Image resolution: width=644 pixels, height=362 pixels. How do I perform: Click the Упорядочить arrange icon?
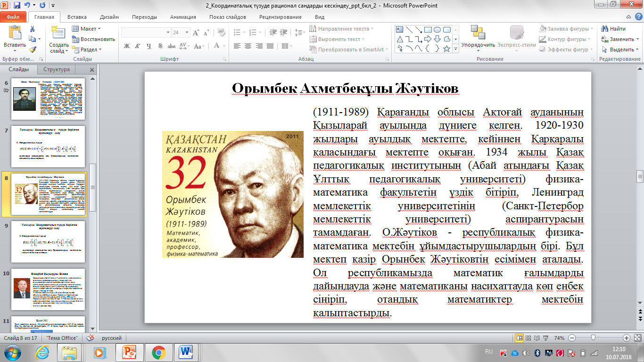[478, 33]
